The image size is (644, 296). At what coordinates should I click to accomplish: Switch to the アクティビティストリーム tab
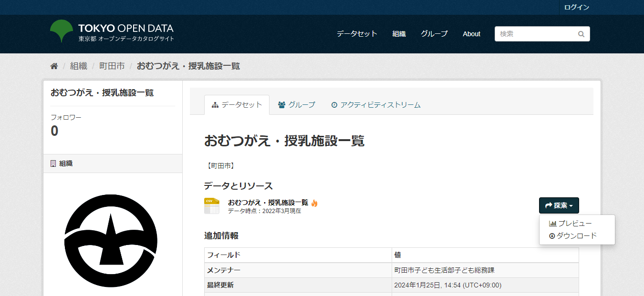[x=376, y=105]
